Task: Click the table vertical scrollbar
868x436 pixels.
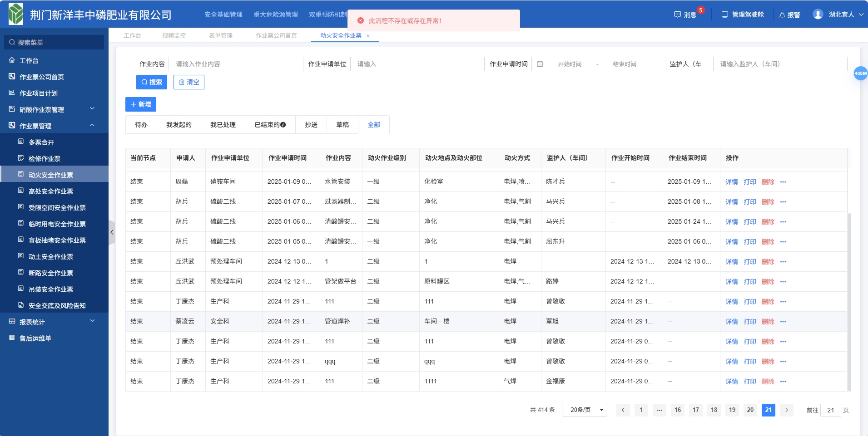Action: pos(849,301)
